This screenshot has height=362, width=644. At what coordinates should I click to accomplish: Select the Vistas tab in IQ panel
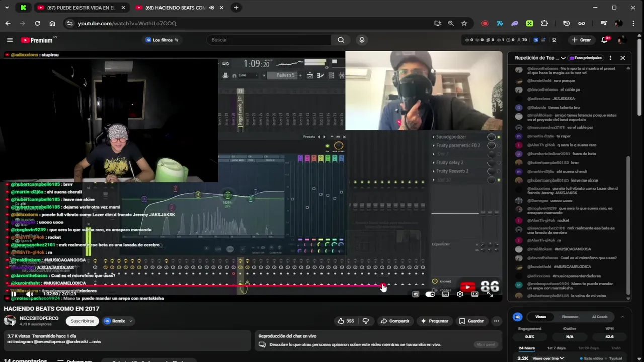coord(540,317)
